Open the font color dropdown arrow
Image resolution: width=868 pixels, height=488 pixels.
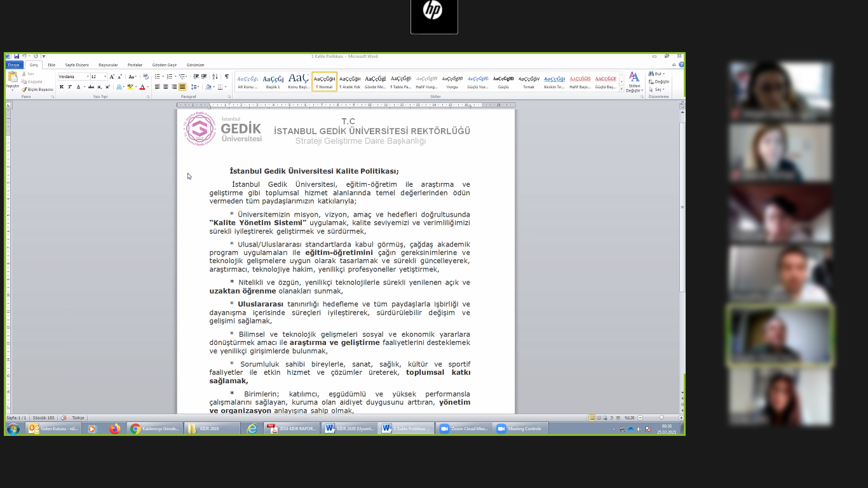[147, 87]
